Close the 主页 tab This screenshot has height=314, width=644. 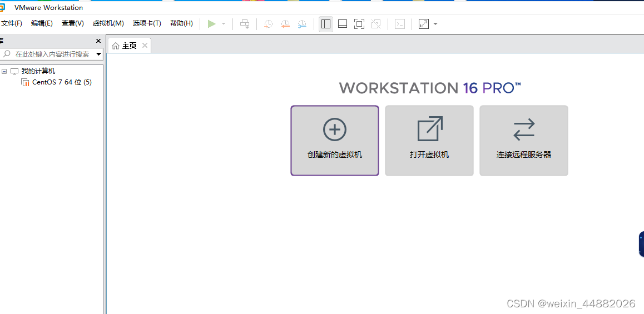[x=145, y=45]
